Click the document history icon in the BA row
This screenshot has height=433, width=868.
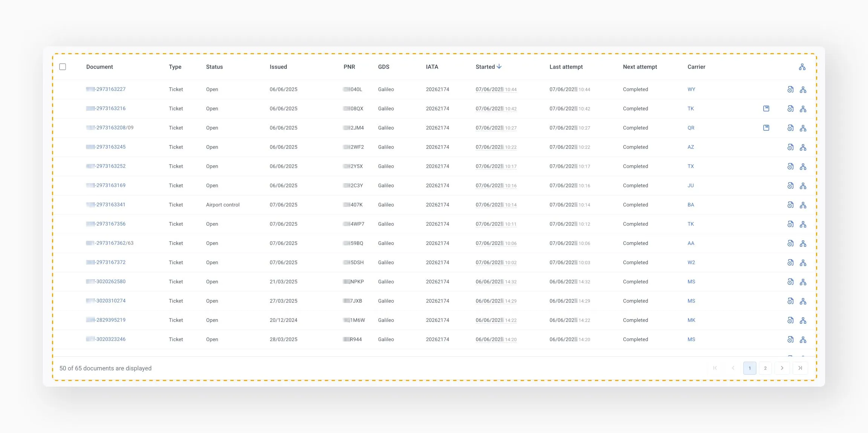point(790,205)
